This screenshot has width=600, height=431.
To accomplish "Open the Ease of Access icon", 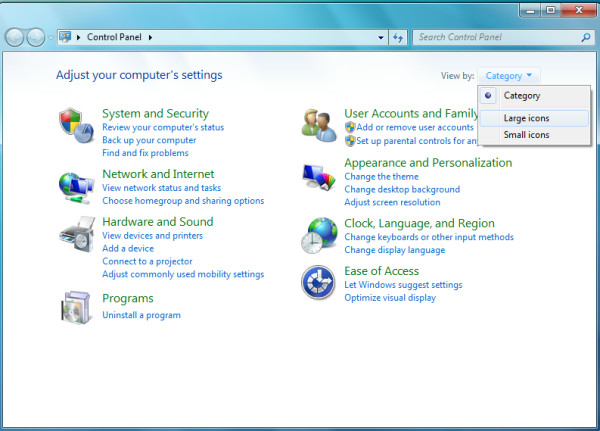I will point(318,282).
